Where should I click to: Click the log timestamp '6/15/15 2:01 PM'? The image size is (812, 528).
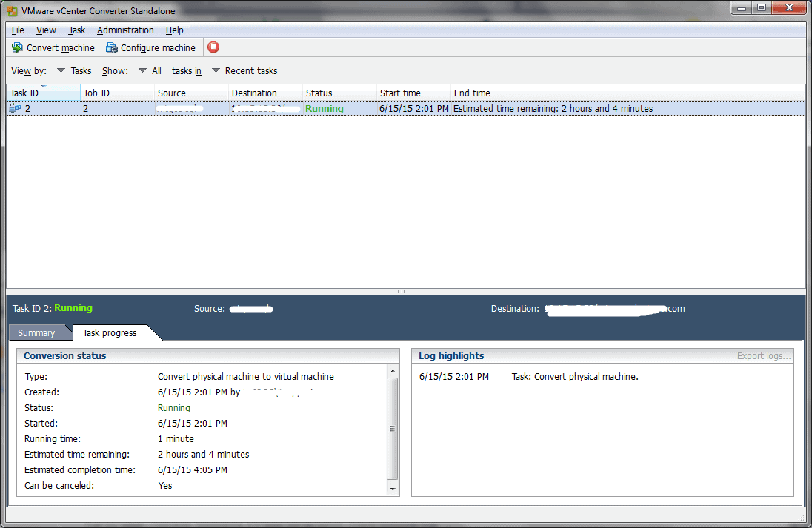click(454, 376)
